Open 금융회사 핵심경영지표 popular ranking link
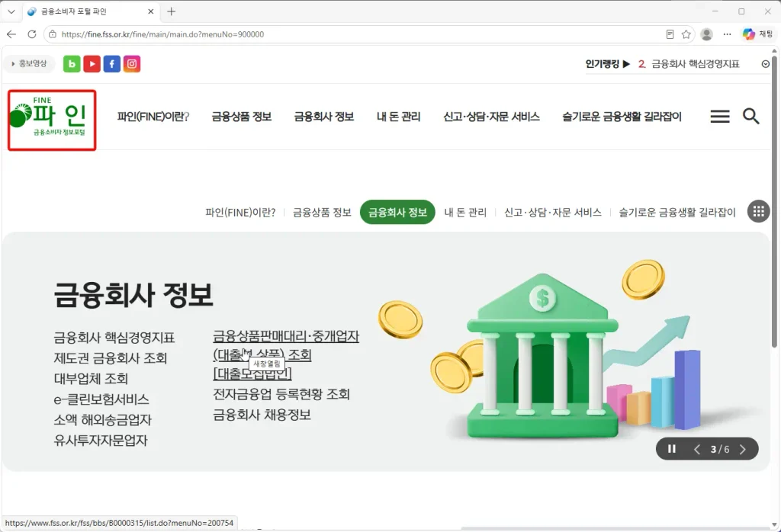Image resolution: width=781 pixels, height=532 pixels. pyautogui.click(x=695, y=64)
